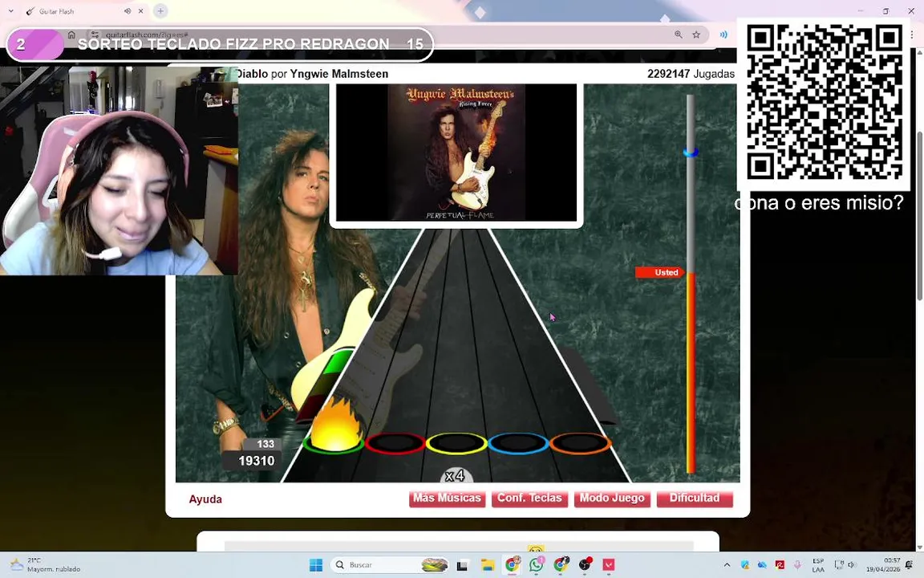Switch to the second Chrome taskbar icon

(x=561, y=565)
